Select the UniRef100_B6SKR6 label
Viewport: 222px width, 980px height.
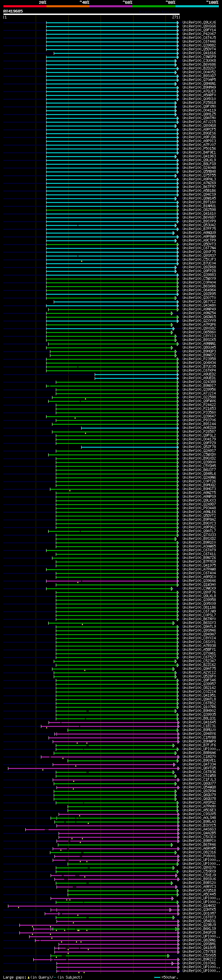click(199, 286)
